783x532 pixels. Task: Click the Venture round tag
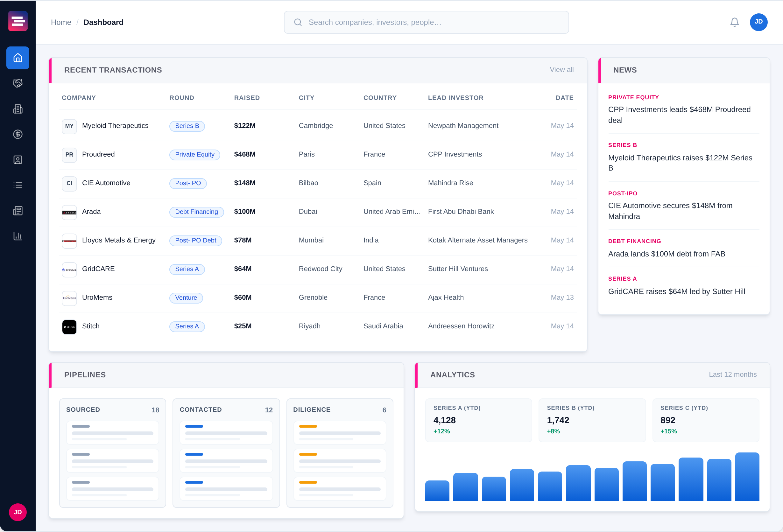click(186, 297)
